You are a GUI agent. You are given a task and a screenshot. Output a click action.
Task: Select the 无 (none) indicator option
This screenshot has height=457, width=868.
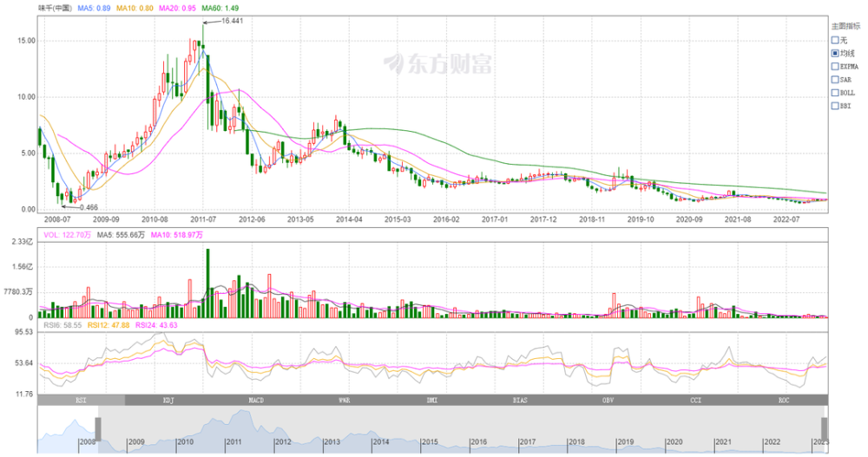tap(835, 40)
